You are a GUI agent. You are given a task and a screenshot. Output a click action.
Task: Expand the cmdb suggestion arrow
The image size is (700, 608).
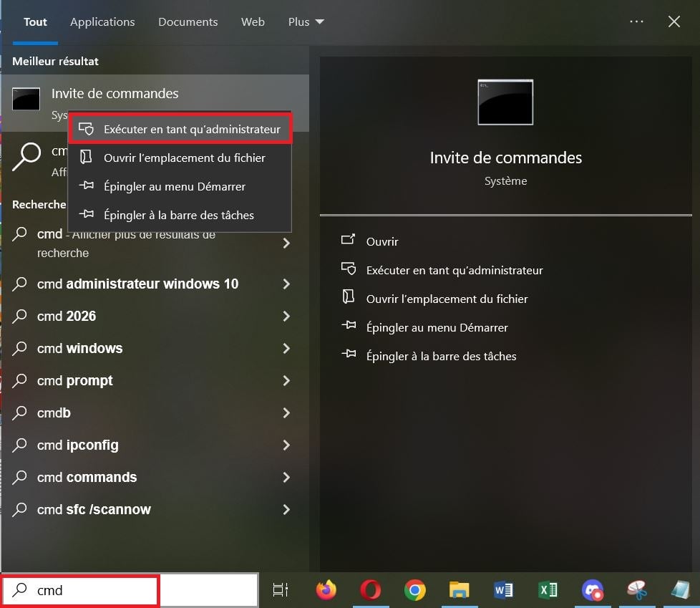[286, 412]
